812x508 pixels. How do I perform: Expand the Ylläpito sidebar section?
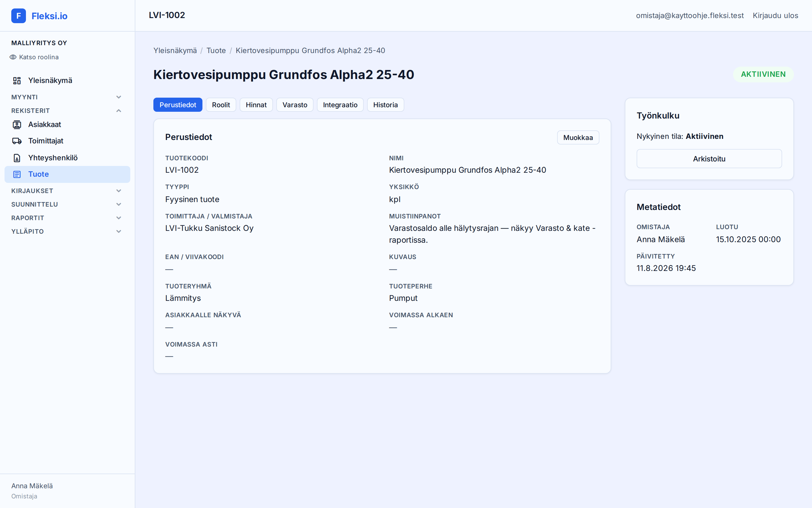67,231
